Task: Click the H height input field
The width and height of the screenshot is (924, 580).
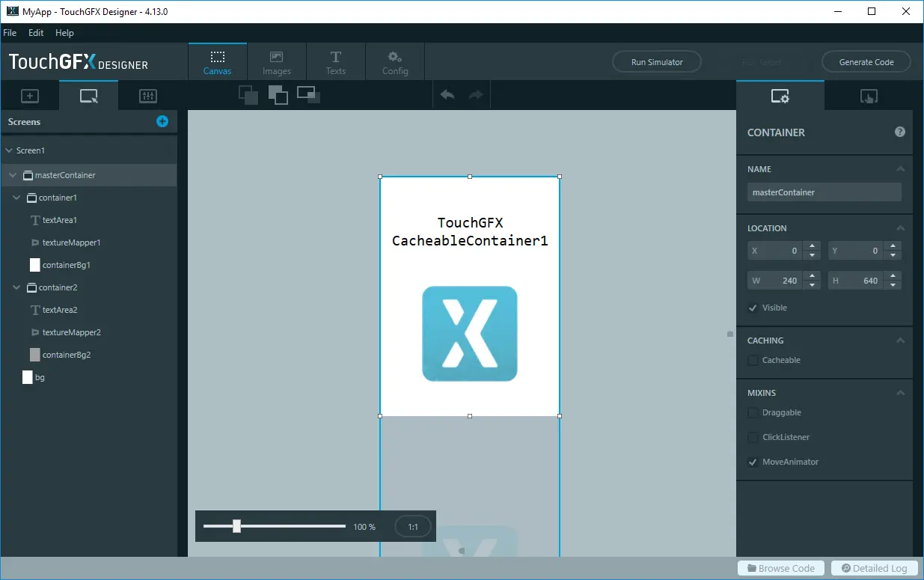Action: 857,281
